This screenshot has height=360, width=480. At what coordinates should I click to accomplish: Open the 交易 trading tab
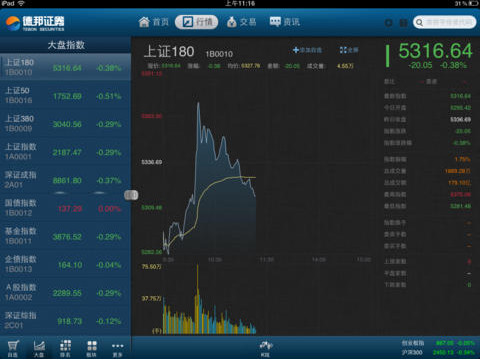coord(242,22)
